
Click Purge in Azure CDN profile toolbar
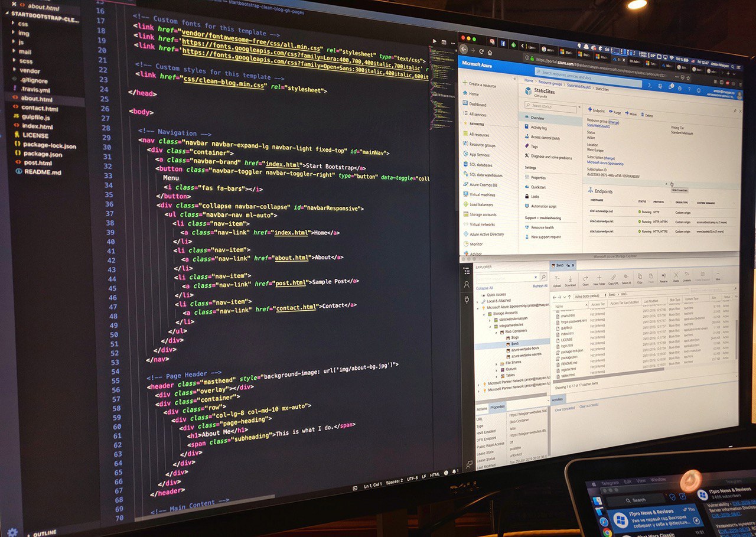tap(615, 112)
